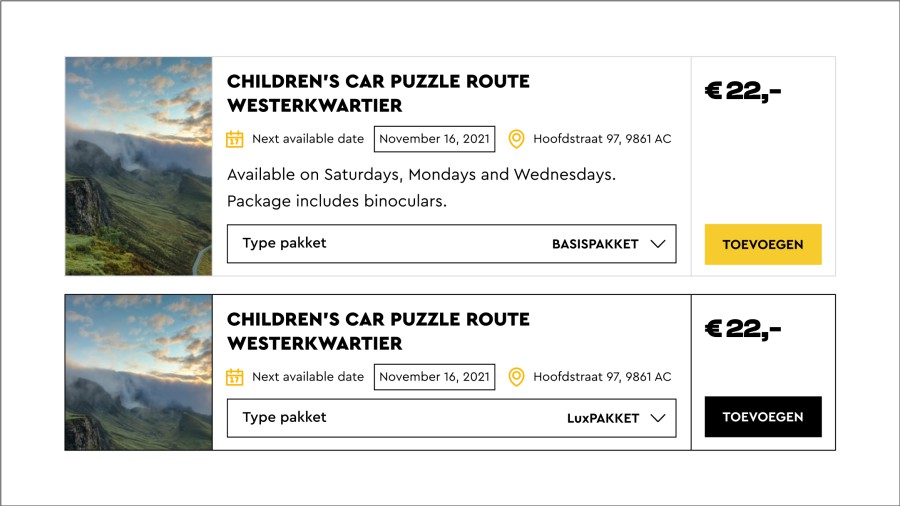The height and width of the screenshot is (506, 900).
Task: Click the bottom card's Children's Car Puzzle Route title
Action: pos(378,331)
